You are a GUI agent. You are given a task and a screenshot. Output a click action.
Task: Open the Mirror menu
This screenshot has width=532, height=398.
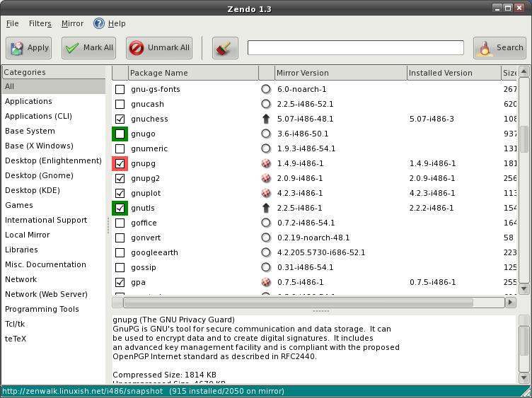click(72, 23)
